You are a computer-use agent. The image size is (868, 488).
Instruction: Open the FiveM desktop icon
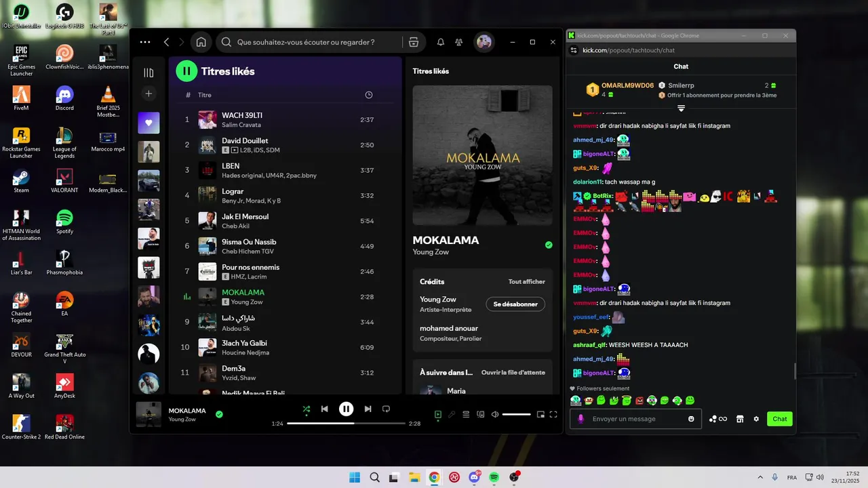(x=21, y=98)
